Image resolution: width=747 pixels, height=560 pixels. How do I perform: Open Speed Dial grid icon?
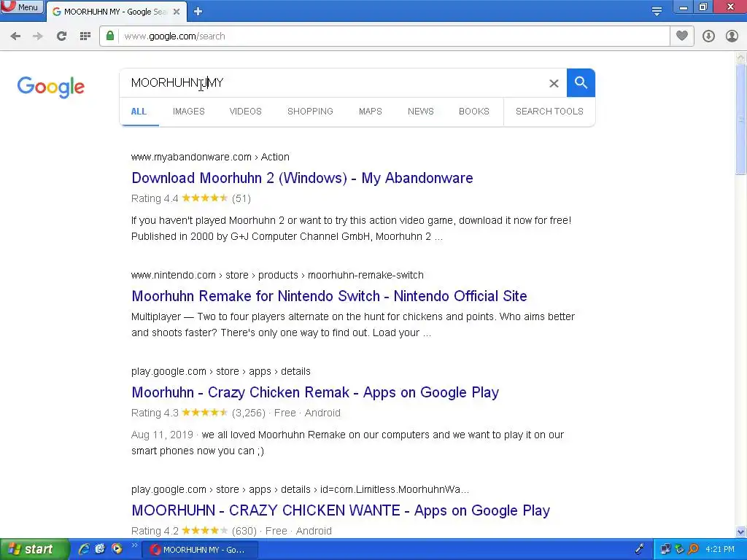click(85, 36)
